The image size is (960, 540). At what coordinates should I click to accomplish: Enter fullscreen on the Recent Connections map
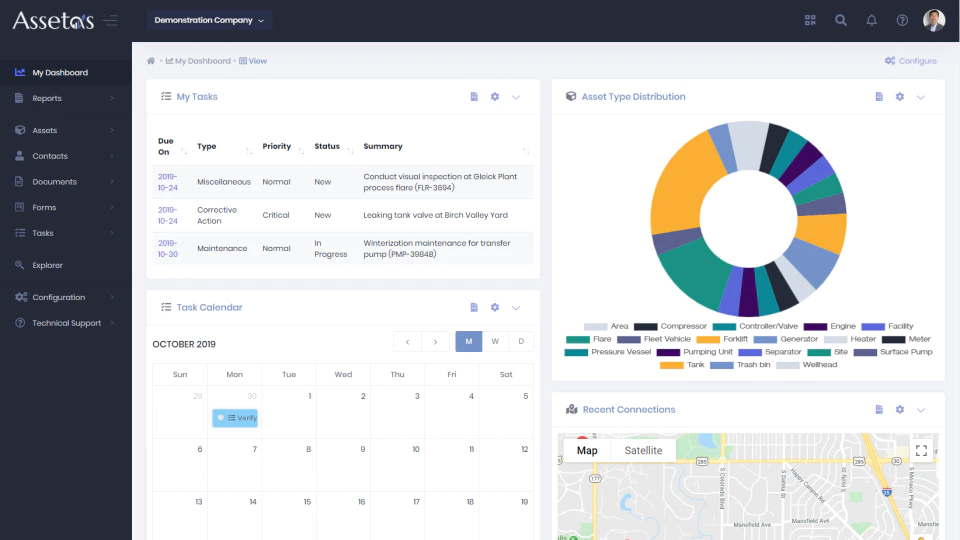click(921, 451)
